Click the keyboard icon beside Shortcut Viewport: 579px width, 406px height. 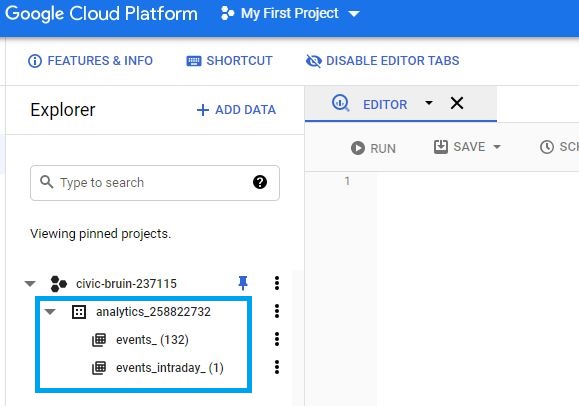click(x=194, y=61)
